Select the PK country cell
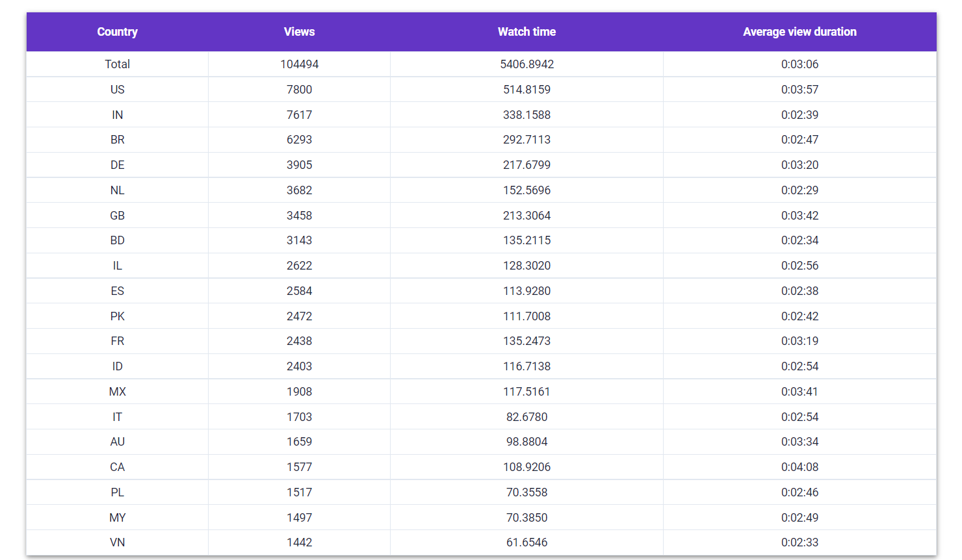This screenshot has height=560, width=962. [x=117, y=316]
